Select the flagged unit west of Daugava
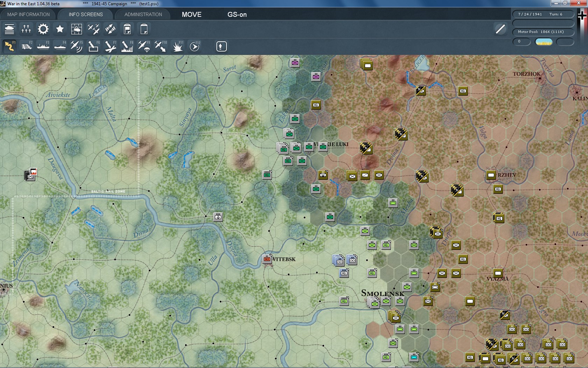The image size is (588, 368). click(x=31, y=174)
